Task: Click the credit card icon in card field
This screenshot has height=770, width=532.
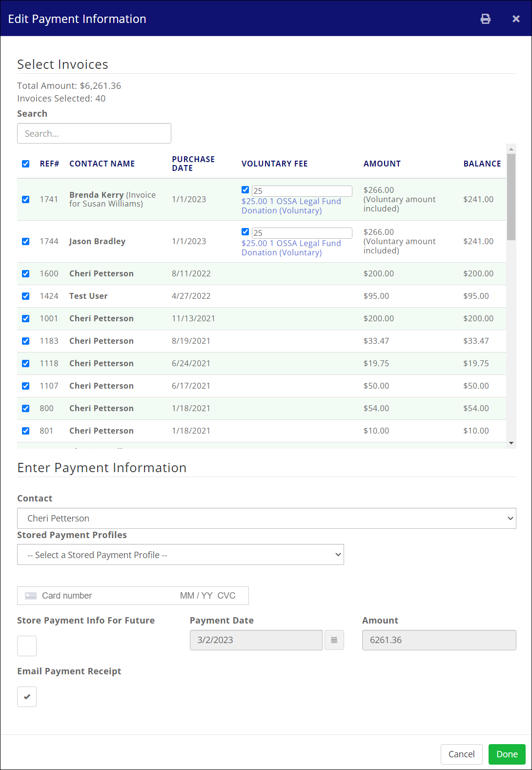Action: [31, 596]
